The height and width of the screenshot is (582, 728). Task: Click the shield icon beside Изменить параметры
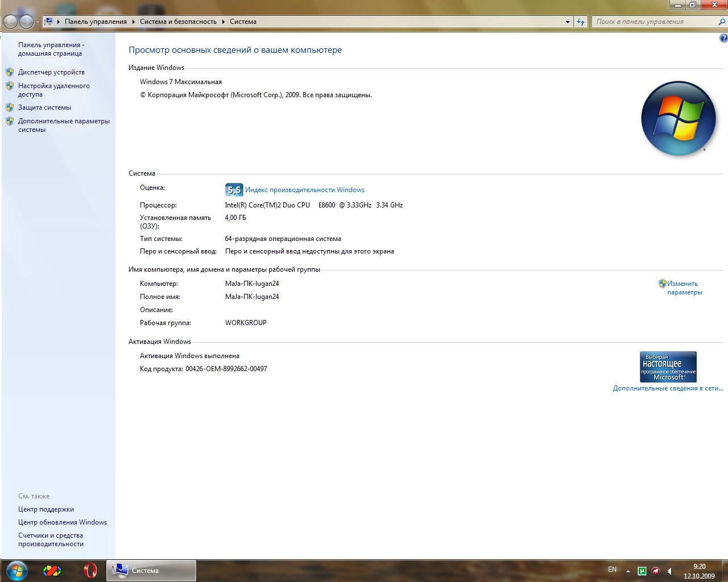coord(662,284)
